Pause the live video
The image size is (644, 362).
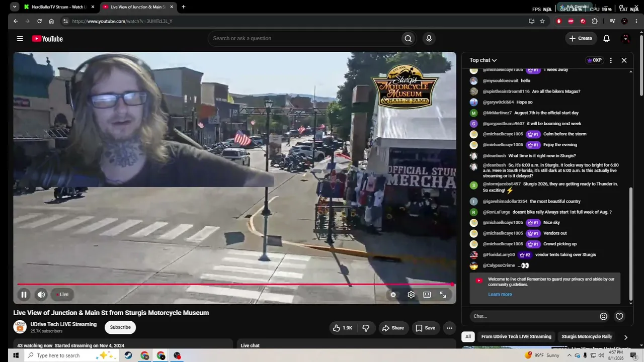(24, 295)
